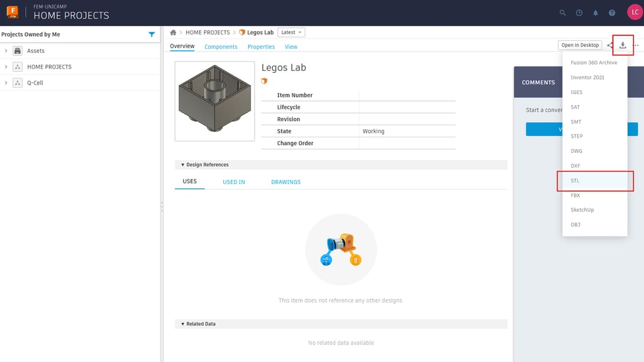
Task: Click the Fusion Team logo icon
Action: pyautogui.click(x=13, y=12)
